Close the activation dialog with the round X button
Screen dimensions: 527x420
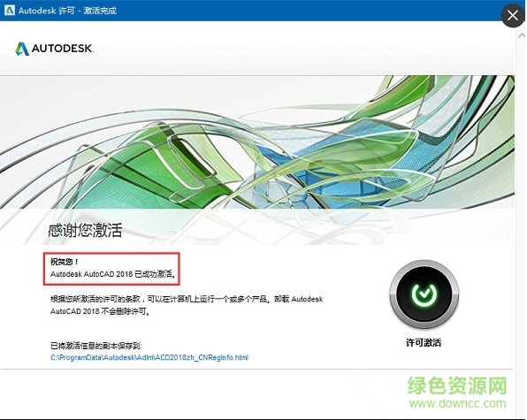(513, 15)
